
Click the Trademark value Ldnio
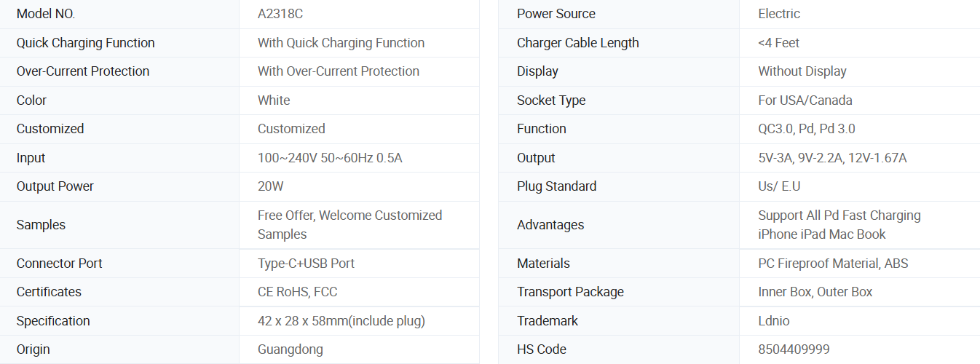(x=774, y=321)
